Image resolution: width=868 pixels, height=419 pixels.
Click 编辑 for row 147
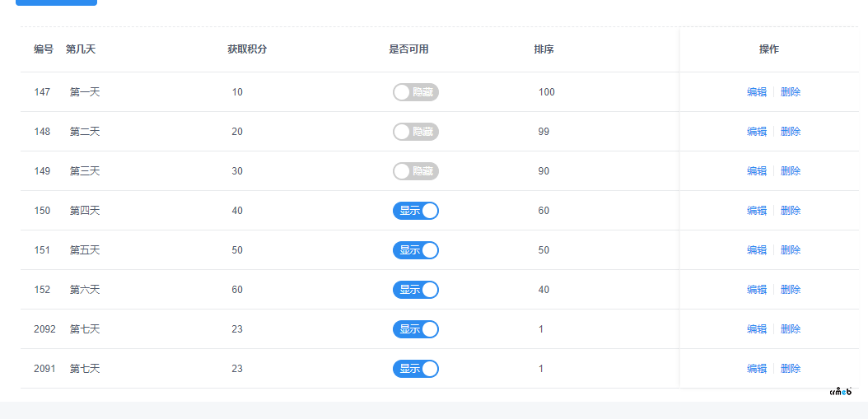point(757,92)
